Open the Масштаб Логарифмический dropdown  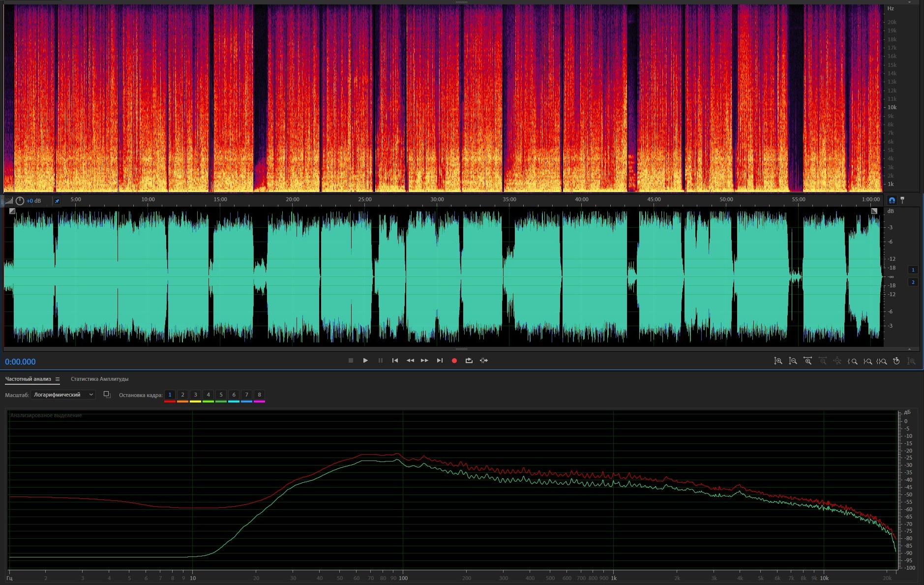[x=63, y=395]
